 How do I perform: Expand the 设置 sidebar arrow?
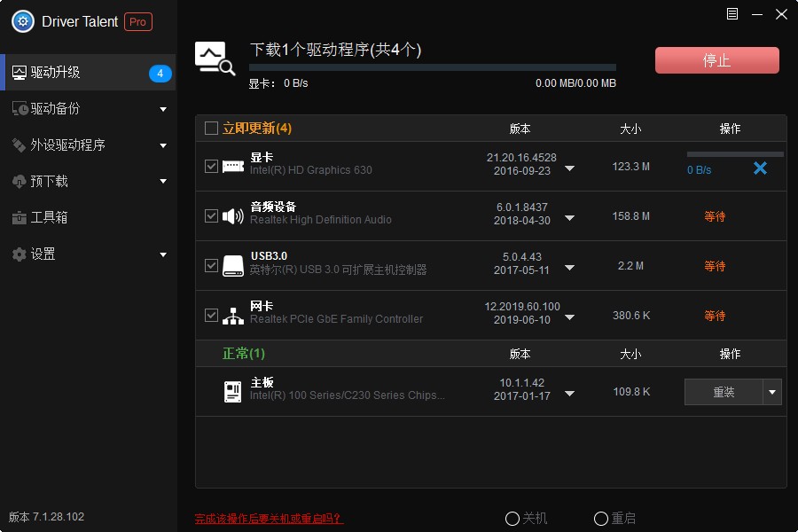(163, 254)
